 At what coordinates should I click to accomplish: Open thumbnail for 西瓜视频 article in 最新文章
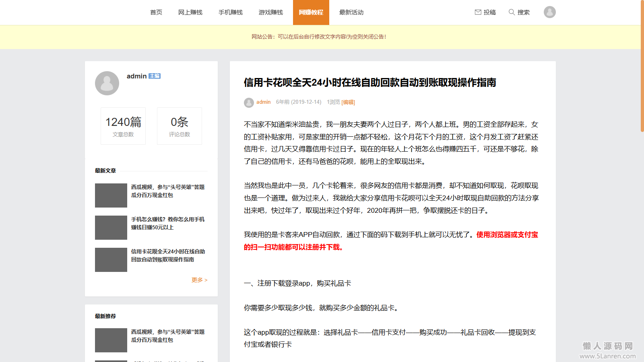click(x=111, y=195)
